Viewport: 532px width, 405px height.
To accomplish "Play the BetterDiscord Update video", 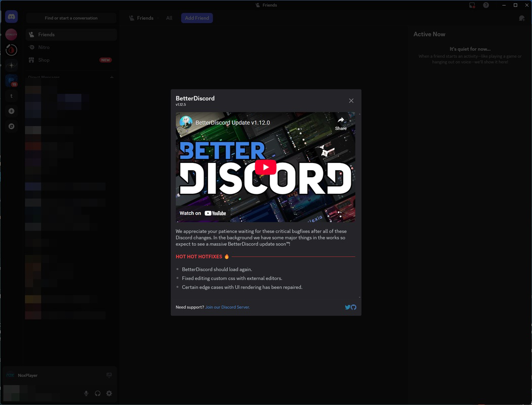I will click(x=266, y=167).
